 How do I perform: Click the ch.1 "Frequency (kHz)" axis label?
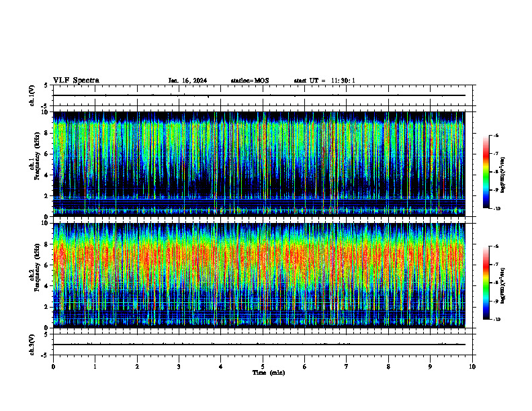[x=37, y=156]
